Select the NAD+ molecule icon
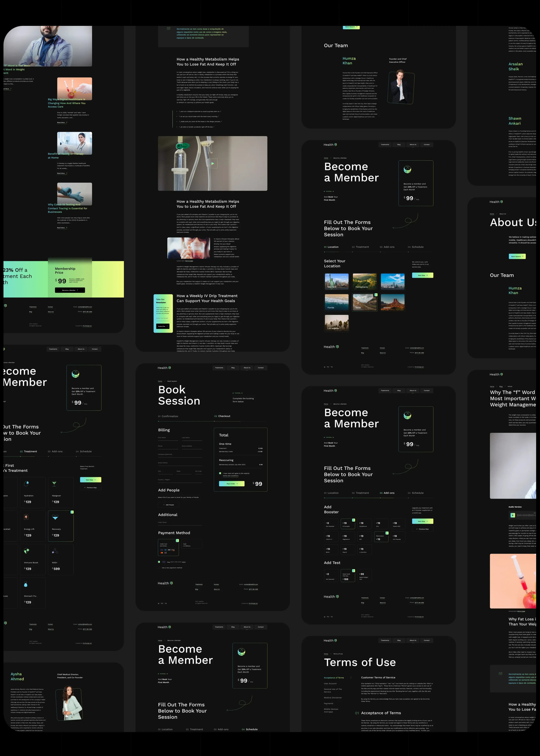540x756 pixels. click(55, 551)
